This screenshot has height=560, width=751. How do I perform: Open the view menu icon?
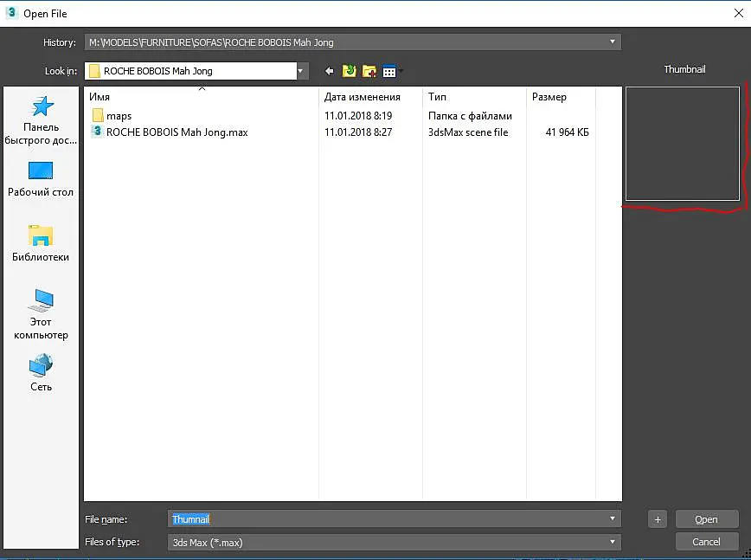point(390,71)
